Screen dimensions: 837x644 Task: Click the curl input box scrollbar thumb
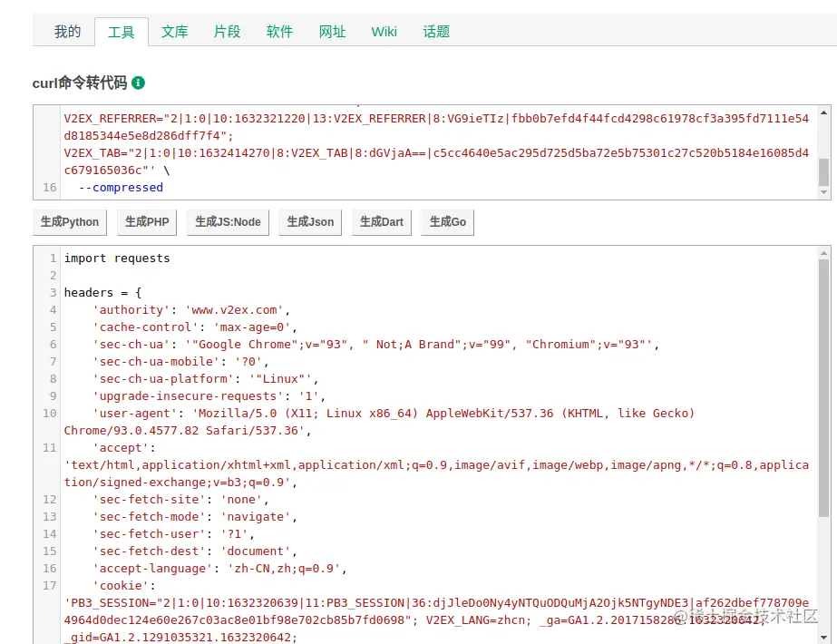(823, 171)
